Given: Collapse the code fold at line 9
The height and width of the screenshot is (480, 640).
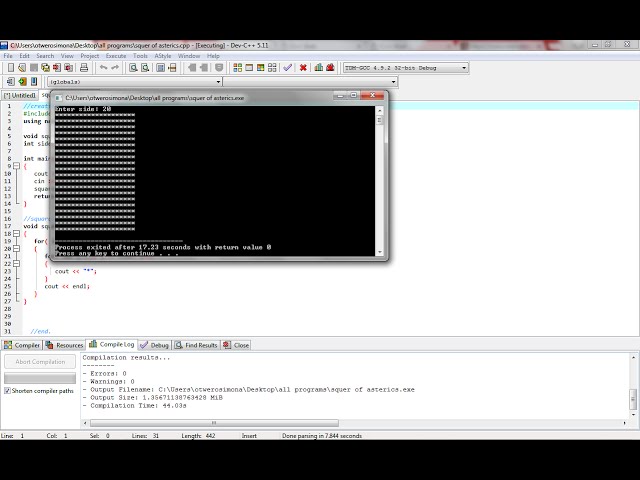Looking at the screenshot, I should pyautogui.click(x=16, y=166).
